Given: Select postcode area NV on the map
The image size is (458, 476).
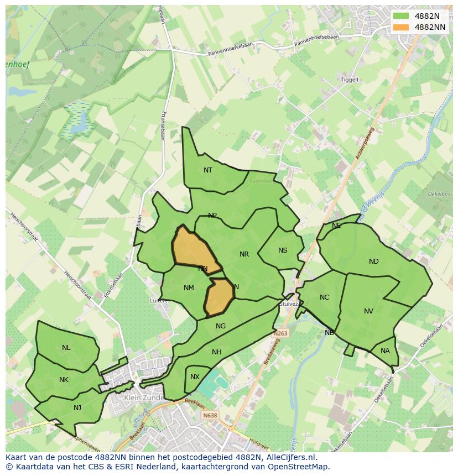Looking at the screenshot, I should [x=368, y=311].
